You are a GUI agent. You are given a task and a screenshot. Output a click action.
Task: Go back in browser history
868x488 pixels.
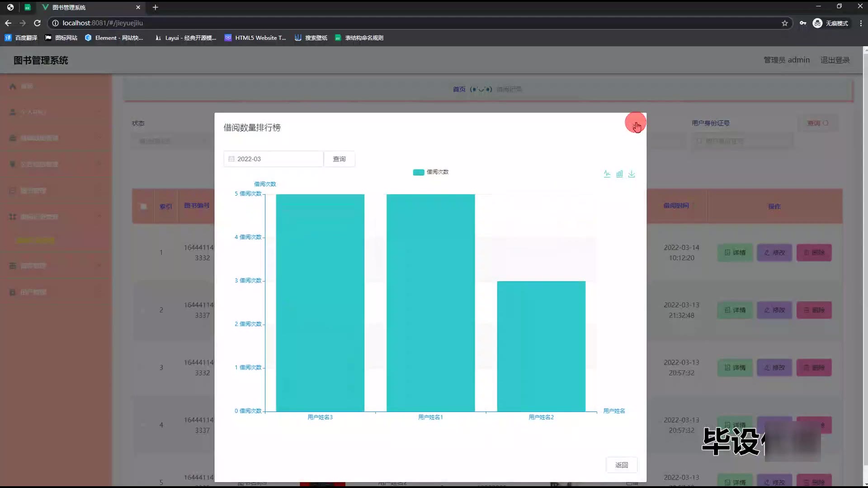pyautogui.click(x=8, y=23)
